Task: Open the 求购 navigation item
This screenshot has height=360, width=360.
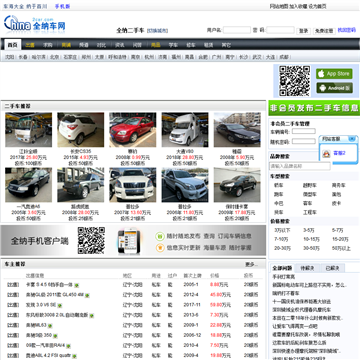Action: coord(48,45)
